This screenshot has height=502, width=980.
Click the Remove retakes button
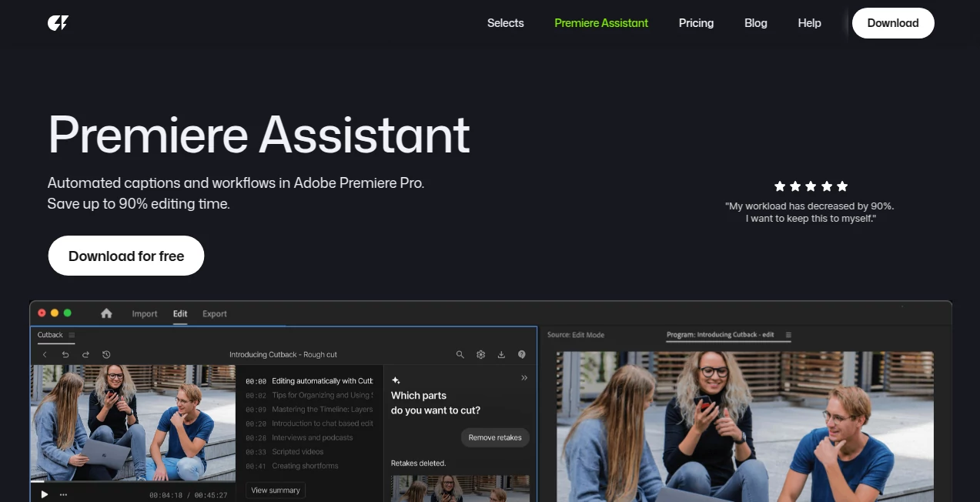pyautogui.click(x=495, y=437)
